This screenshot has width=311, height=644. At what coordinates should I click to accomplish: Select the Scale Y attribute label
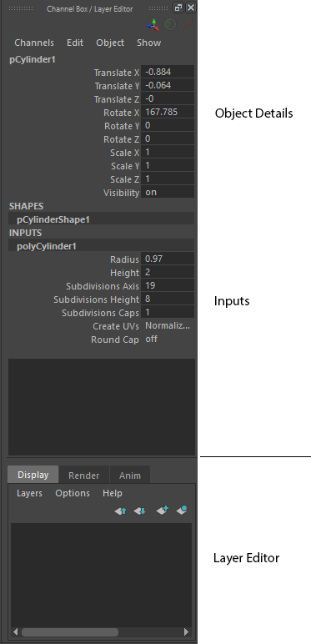[125, 166]
